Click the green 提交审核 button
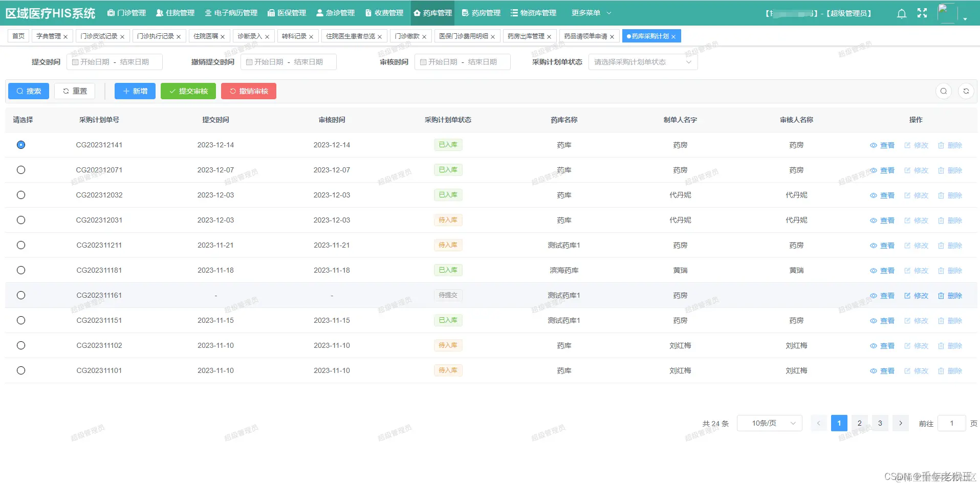 tap(188, 91)
